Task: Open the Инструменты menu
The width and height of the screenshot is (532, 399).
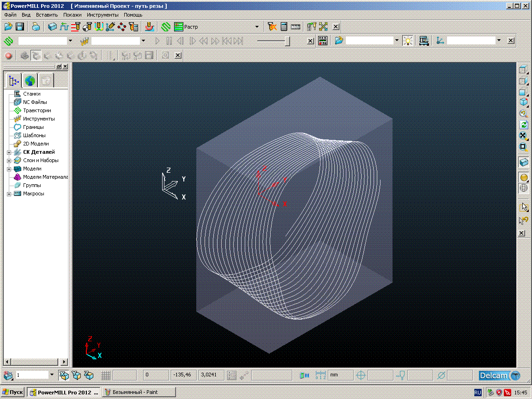Action: (x=103, y=15)
